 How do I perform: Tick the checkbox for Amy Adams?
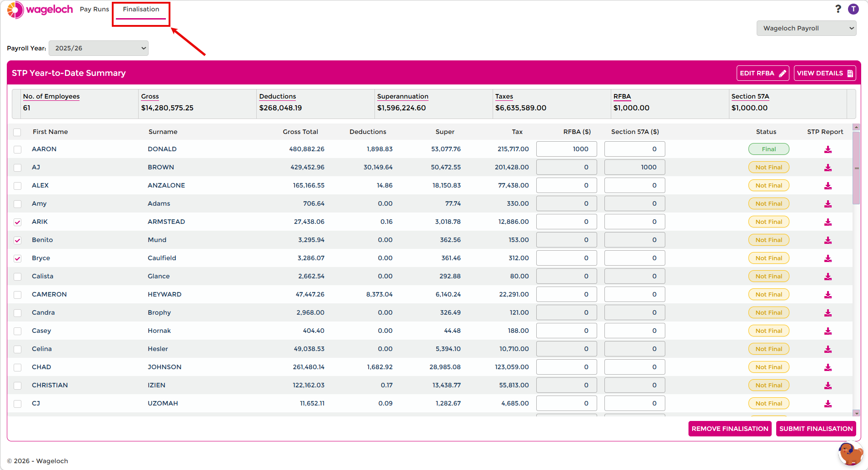tap(17, 204)
